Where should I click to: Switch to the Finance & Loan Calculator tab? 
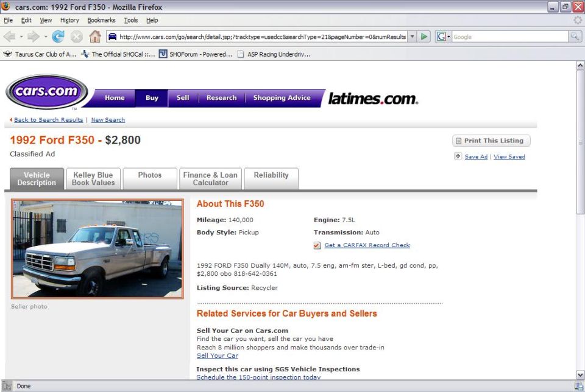[x=210, y=179]
